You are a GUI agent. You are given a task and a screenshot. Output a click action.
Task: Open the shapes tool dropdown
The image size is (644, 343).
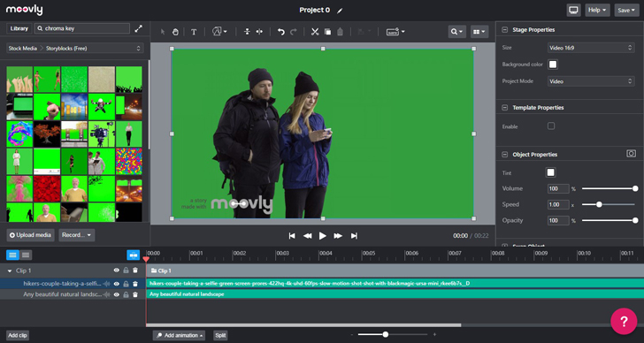pyautogui.click(x=219, y=31)
